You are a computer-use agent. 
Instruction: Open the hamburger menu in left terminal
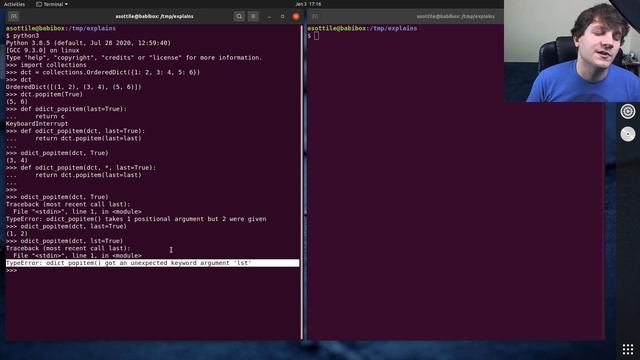tap(253, 16)
